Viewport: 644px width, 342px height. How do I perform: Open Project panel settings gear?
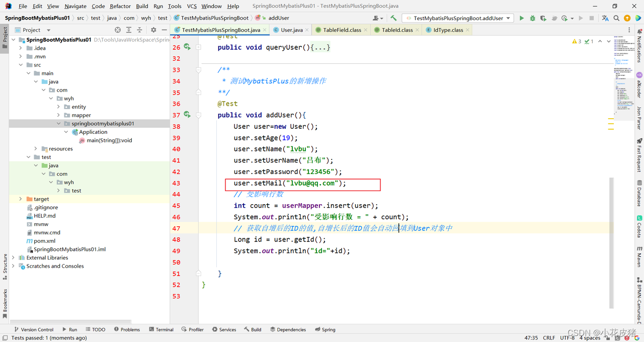click(153, 30)
